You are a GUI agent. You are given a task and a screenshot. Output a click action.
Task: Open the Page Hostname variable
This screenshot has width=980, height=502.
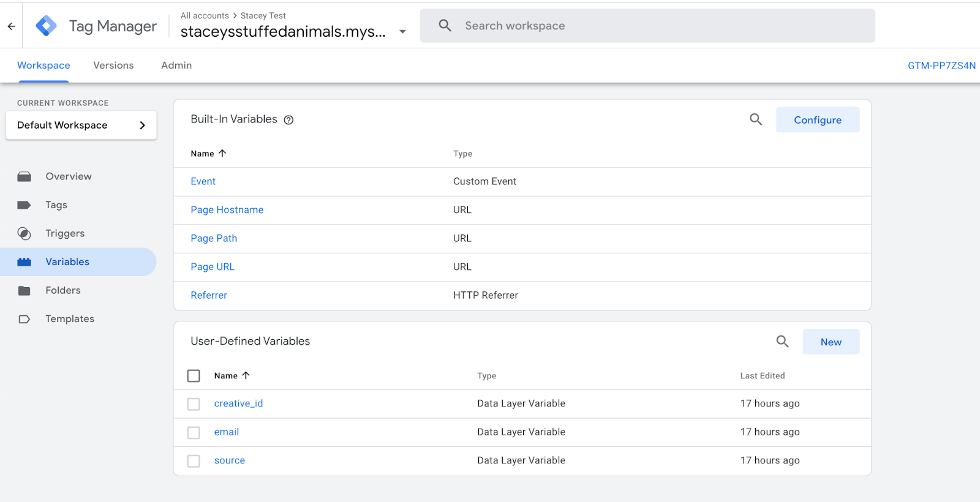227,210
